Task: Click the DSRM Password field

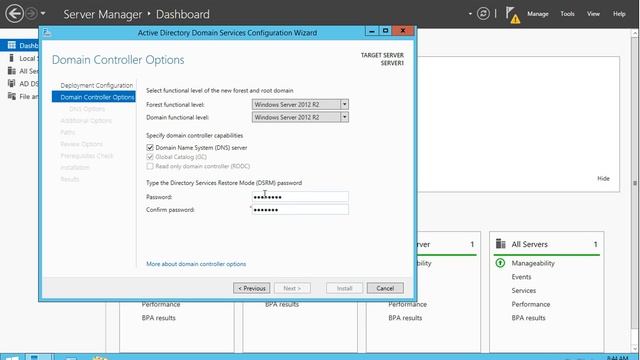Action: pos(300,197)
